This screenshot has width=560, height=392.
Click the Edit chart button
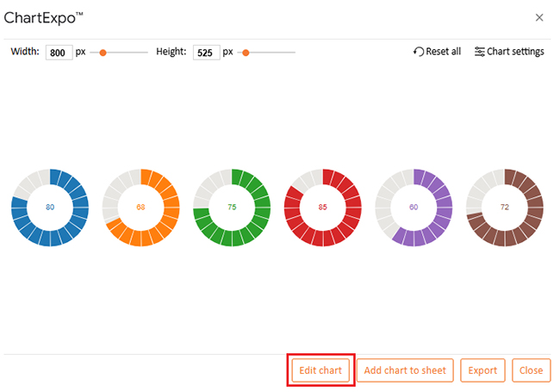tap(320, 370)
